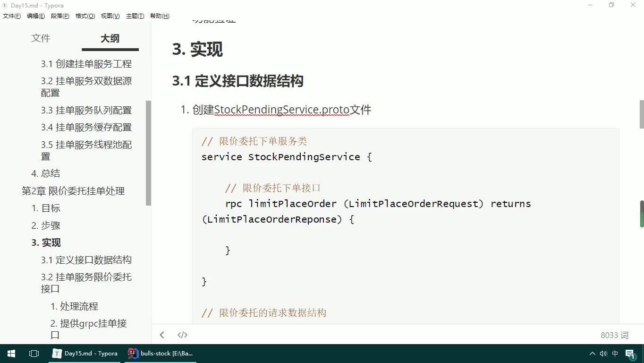Viewport: 644px width, 363px height.
Task: Click the comment 限价委托下单服务类
Action: (x=254, y=141)
